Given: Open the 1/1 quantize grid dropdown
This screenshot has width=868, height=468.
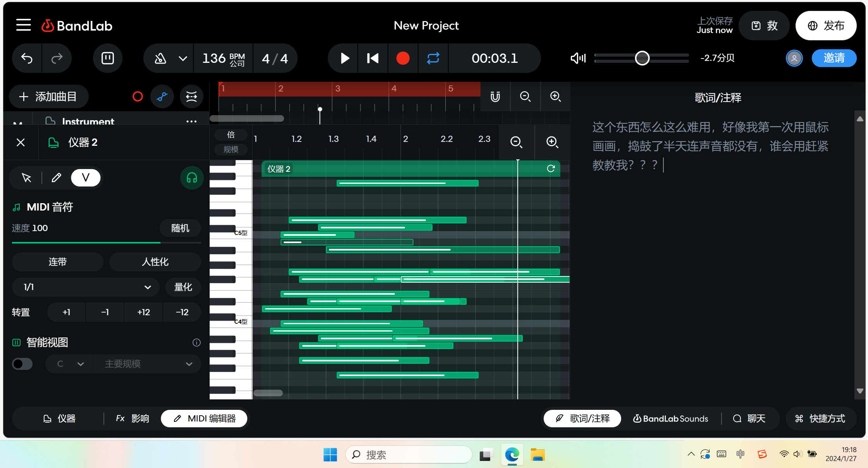Looking at the screenshot, I should (x=86, y=287).
